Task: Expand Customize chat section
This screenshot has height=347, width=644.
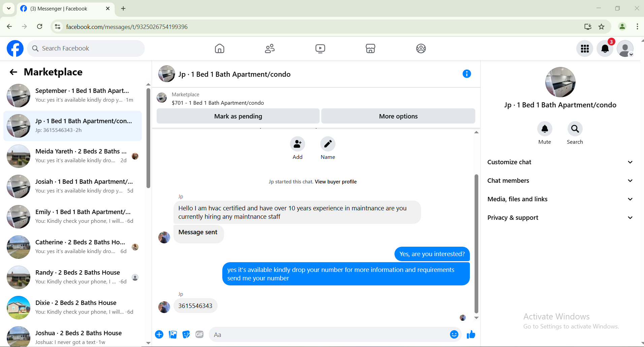Action: click(560, 162)
